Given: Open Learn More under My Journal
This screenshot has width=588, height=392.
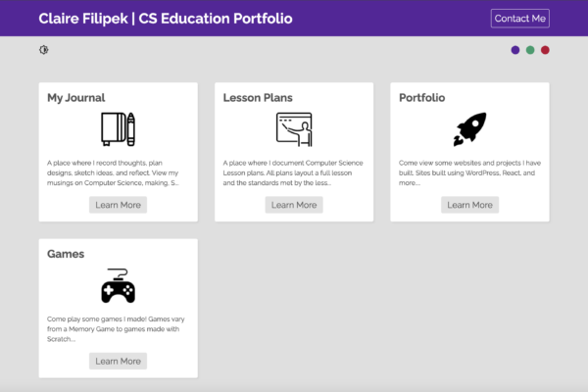Looking at the screenshot, I should pos(119,205).
